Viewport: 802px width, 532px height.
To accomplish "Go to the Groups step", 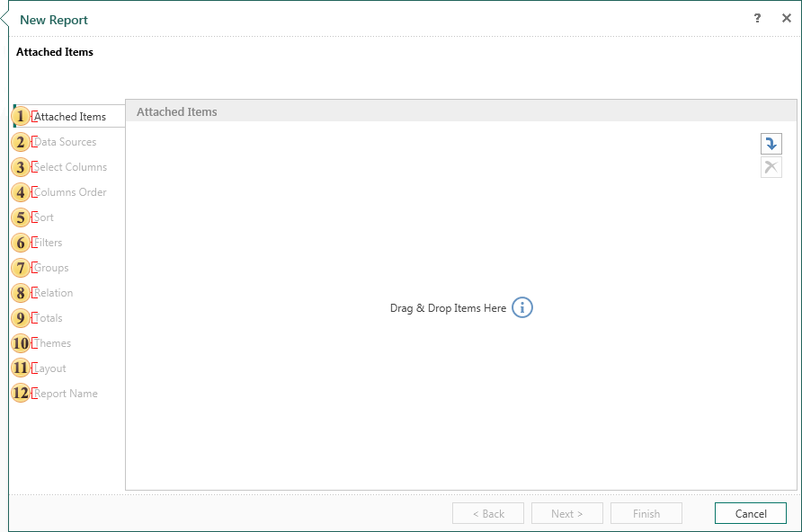I will 50,268.
